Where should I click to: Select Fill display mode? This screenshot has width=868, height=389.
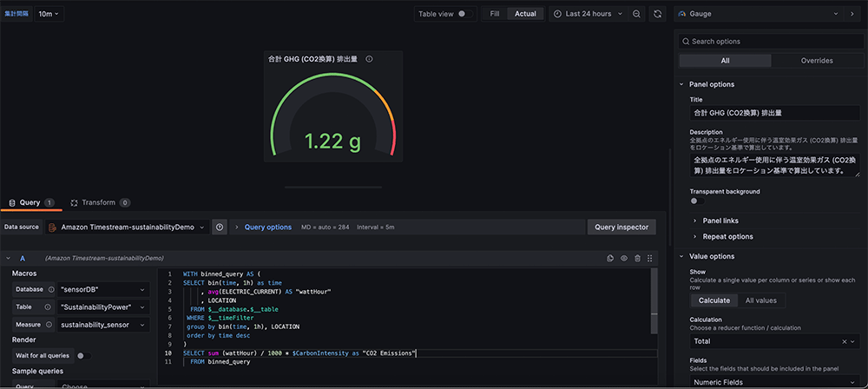coord(495,14)
